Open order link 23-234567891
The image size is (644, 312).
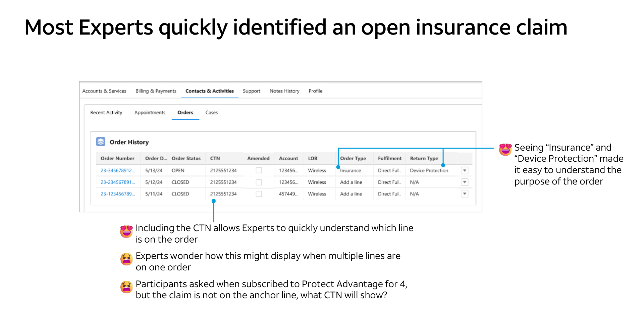[118, 182]
